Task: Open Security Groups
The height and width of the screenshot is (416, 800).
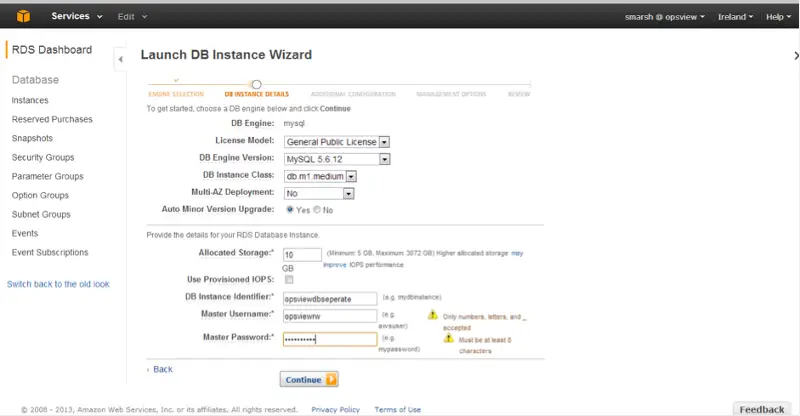Action: pyautogui.click(x=43, y=157)
